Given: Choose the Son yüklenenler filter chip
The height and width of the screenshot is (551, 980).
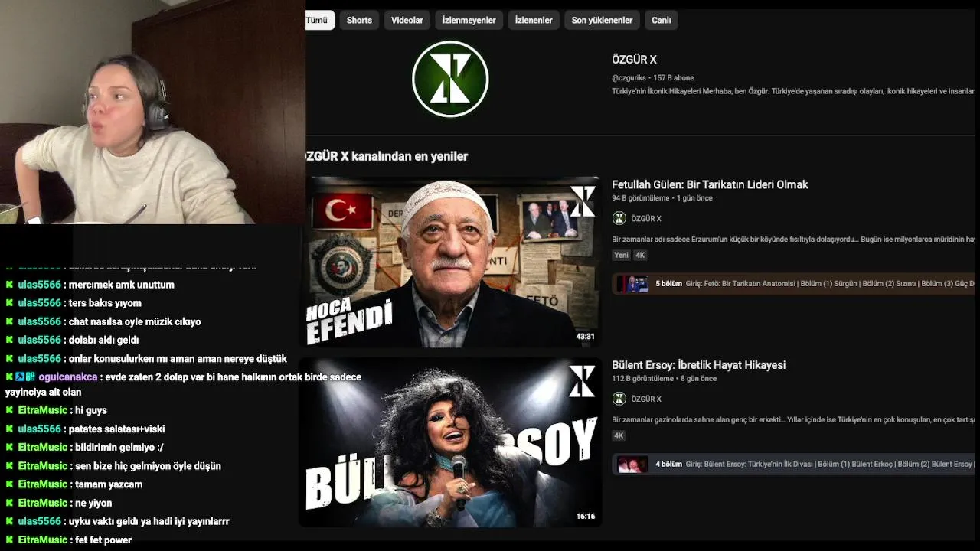Looking at the screenshot, I should [x=602, y=20].
